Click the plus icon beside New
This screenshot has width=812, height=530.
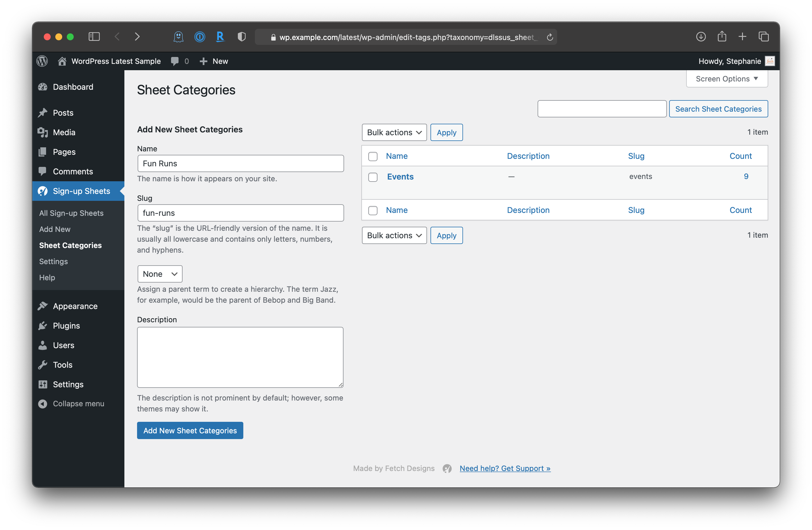(203, 61)
